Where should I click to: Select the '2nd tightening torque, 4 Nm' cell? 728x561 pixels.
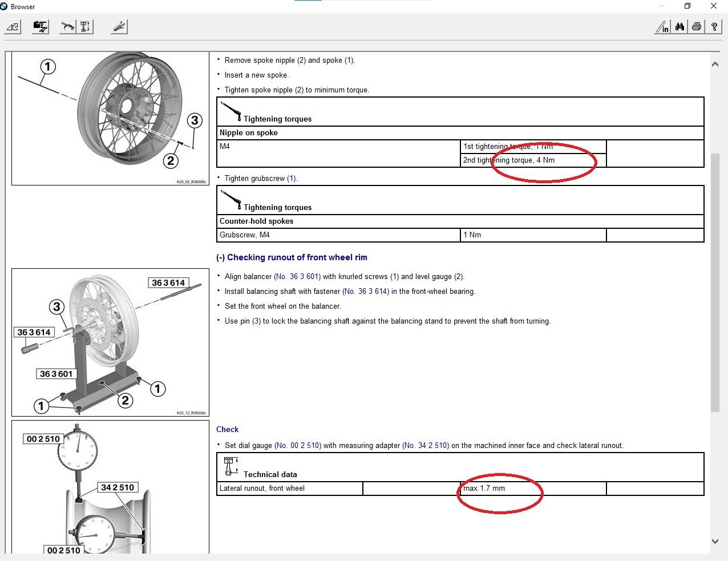tap(533, 160)
